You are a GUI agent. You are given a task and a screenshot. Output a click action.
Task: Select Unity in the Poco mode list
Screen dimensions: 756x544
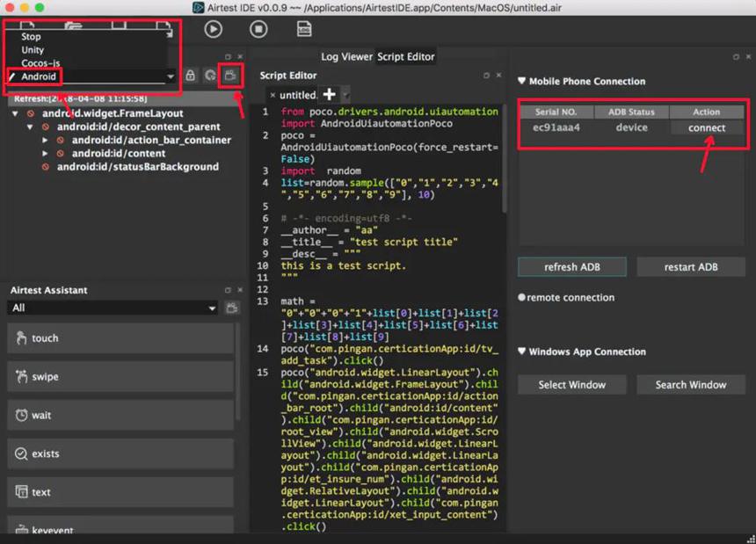pos(33,50)
